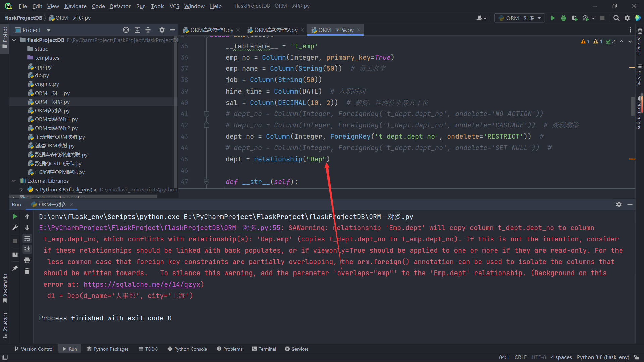The image size is (644, 362).
Task: Start debugging with the bug icon
Action: tap(563, 18)
